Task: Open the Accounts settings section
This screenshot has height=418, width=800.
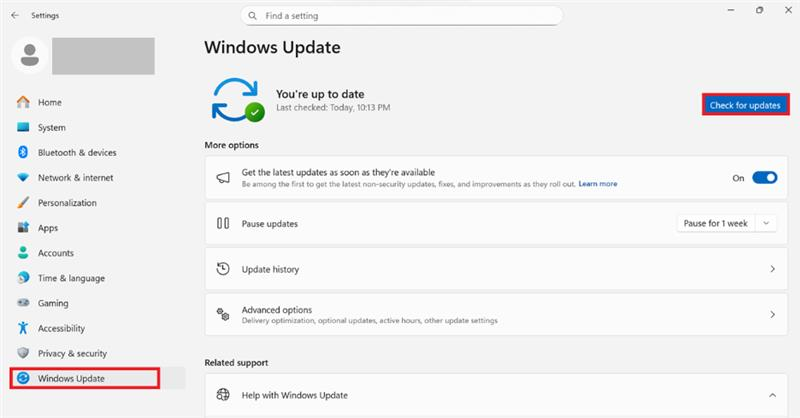Action: (56, 253)
